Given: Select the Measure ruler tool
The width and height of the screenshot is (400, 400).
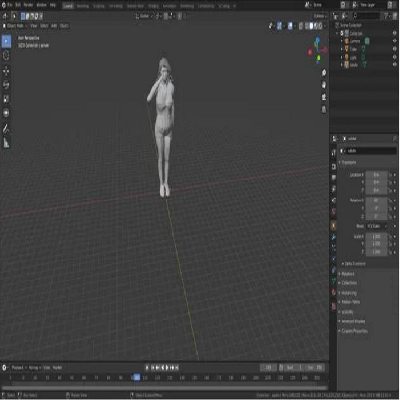Looking at the screenshot, I should [x=6, y=143].
